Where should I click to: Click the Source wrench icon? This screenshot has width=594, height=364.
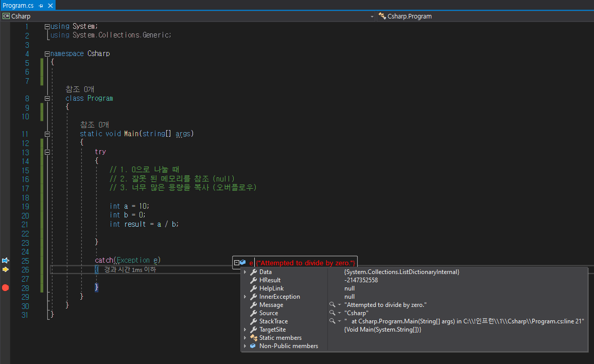(253, 313)
